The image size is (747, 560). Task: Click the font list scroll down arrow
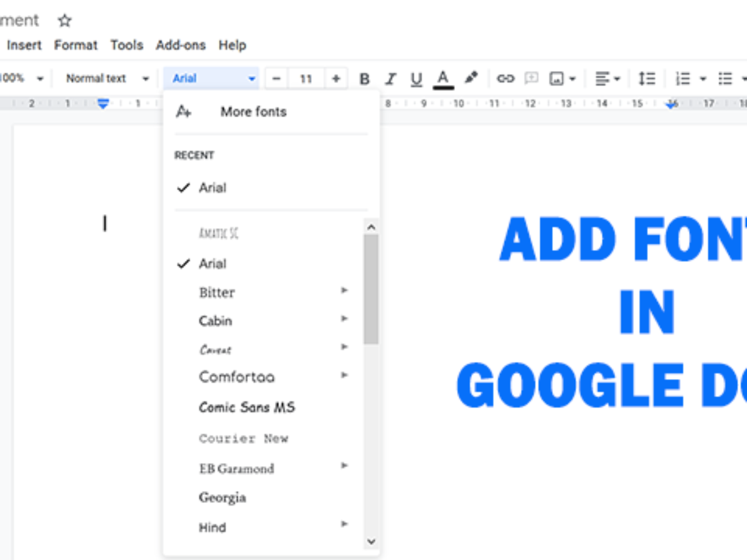372,541
